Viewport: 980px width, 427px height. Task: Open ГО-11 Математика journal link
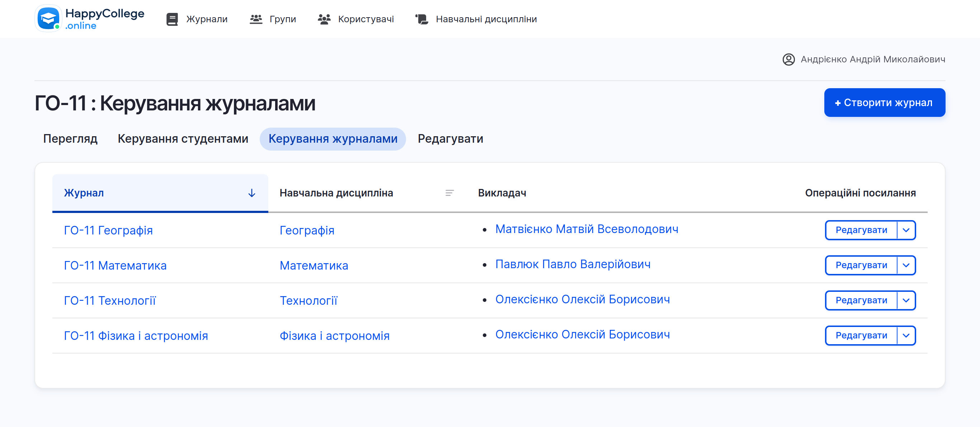click(x=115, y=265)
